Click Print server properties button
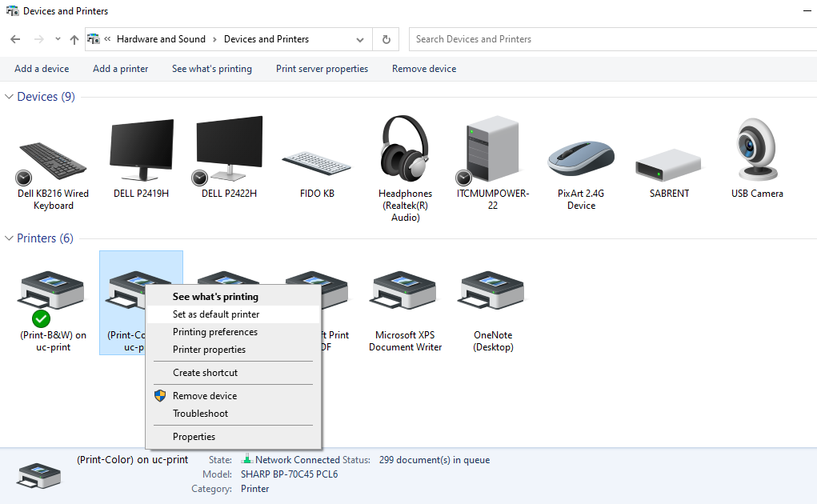This screenshot has width=817, height=504. pos(322,69)
